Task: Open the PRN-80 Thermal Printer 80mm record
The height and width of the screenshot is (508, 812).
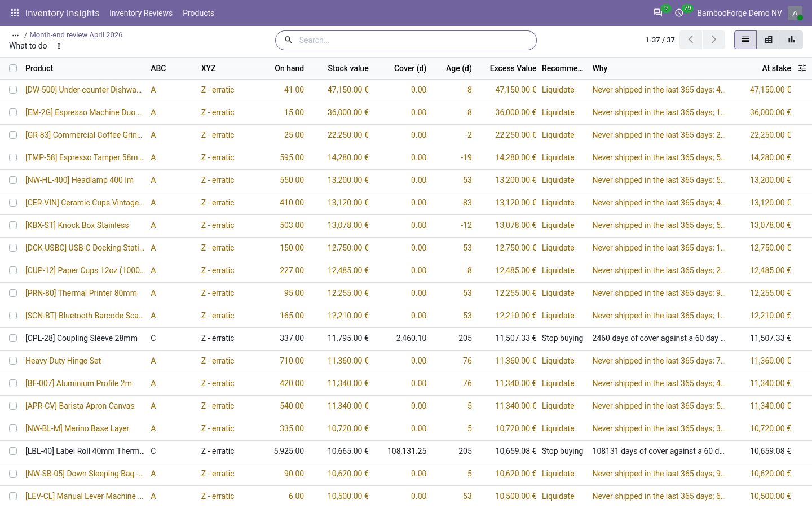Action: (x=81, y=293)
